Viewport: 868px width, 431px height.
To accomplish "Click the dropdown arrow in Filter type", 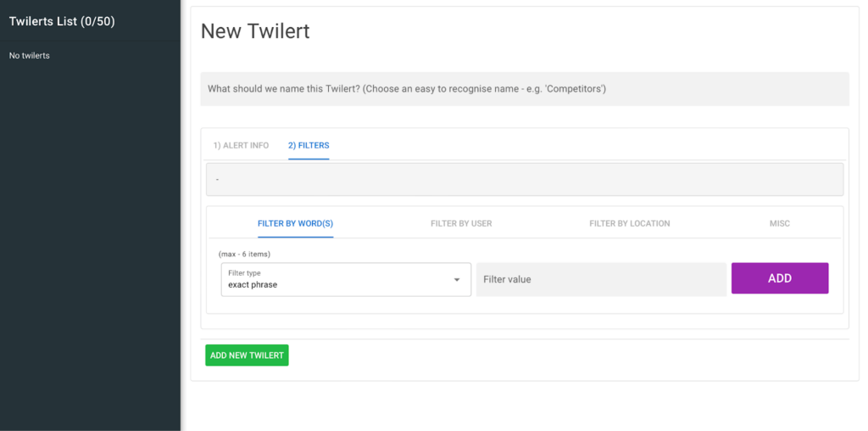I will (x=456, y=279).
